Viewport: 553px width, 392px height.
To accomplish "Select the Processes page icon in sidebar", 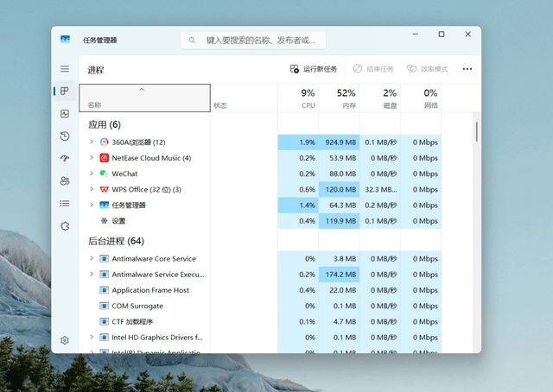I will pyautogui.click(x=65, y=91).
